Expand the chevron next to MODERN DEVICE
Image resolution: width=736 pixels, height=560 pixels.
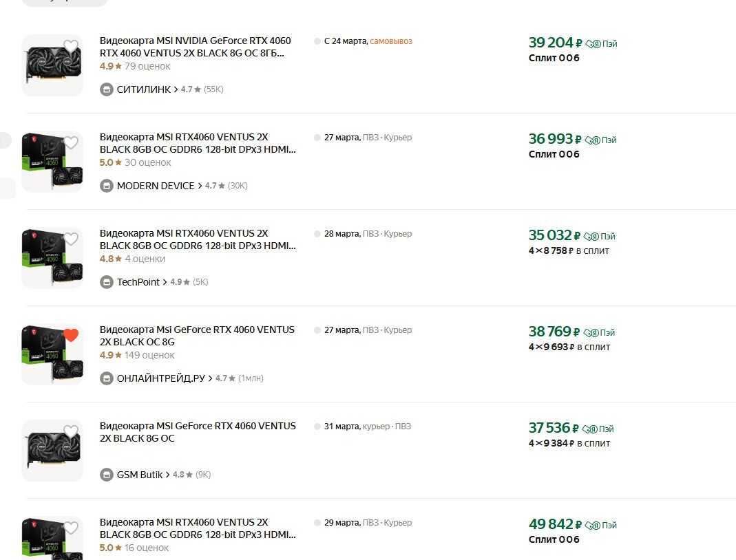pyautogui.click(x=200, y=186)
